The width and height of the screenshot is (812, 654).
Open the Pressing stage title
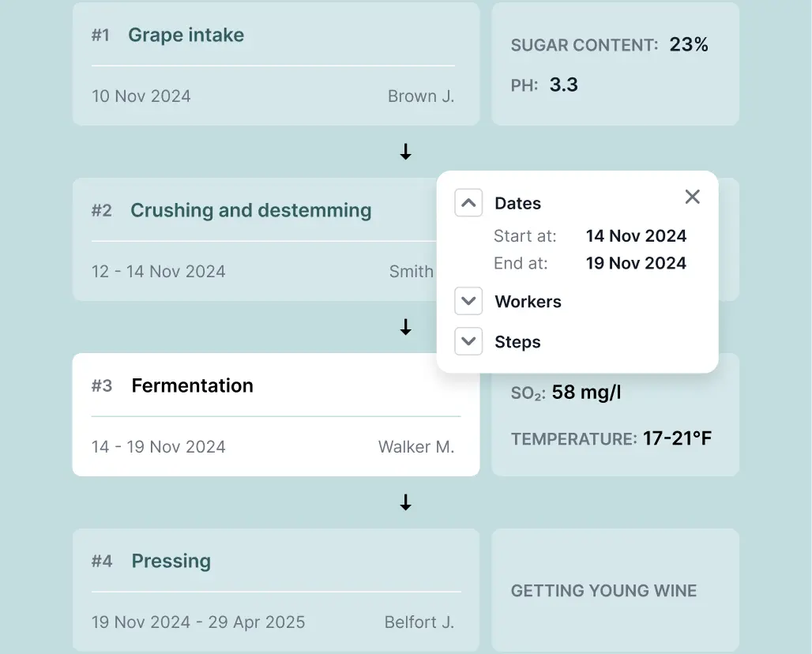(x=171, y=561)
